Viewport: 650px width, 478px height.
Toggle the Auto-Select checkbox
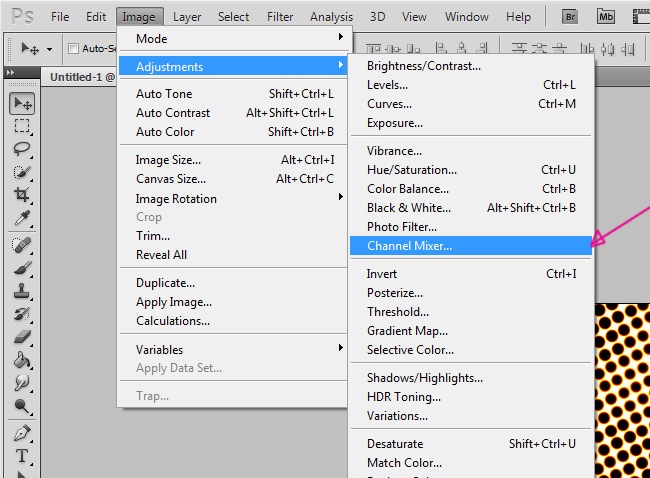[x=73, y=49]
